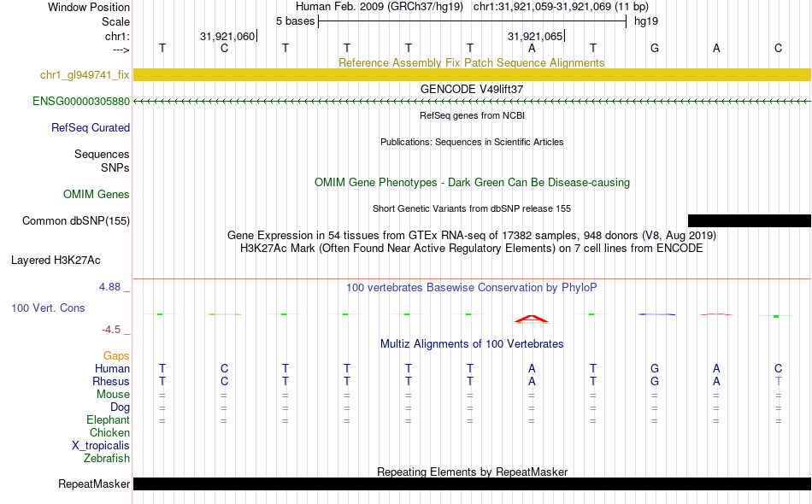Click the Window Position label
The height and width of the screenshot is (504, 812).
tap(89, 7)
